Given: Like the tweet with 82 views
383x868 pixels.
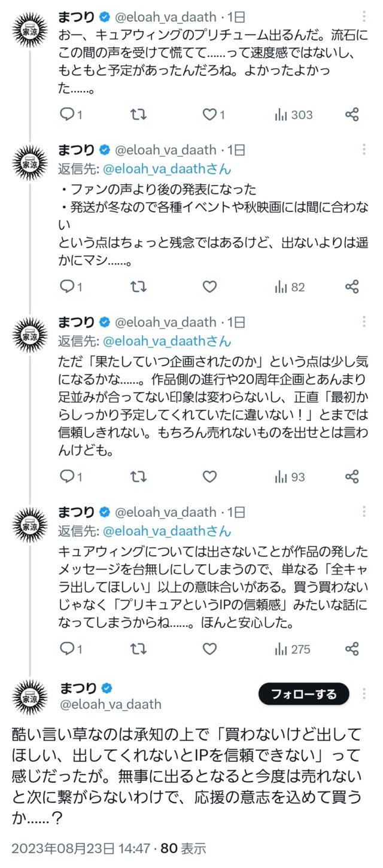Looking at the screenshot, I should [x=209, y=287].
